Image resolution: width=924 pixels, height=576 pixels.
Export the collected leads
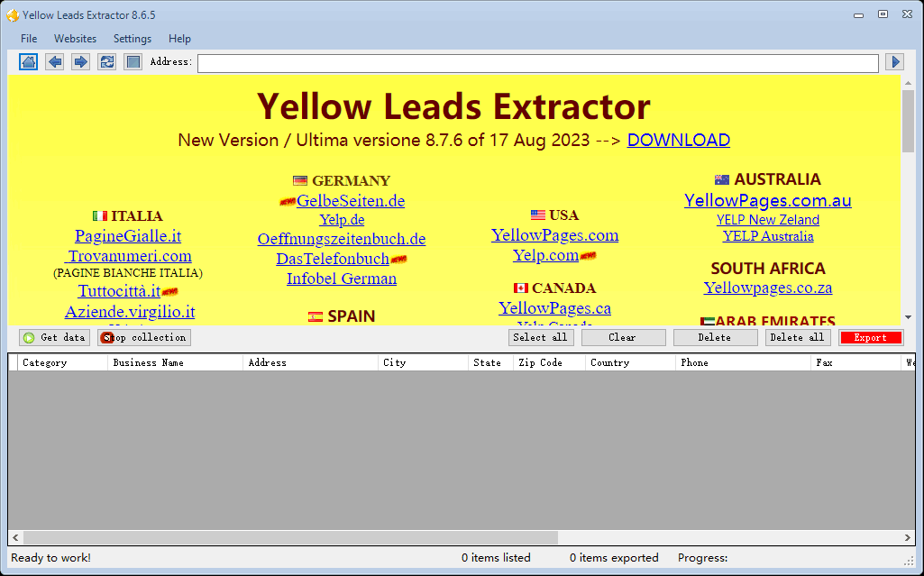871,337
